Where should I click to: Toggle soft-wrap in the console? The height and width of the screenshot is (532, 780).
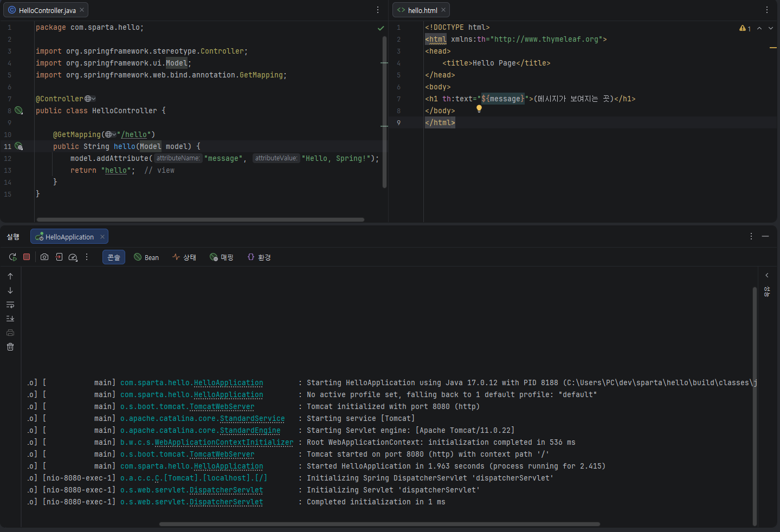[x=10, y=304]
